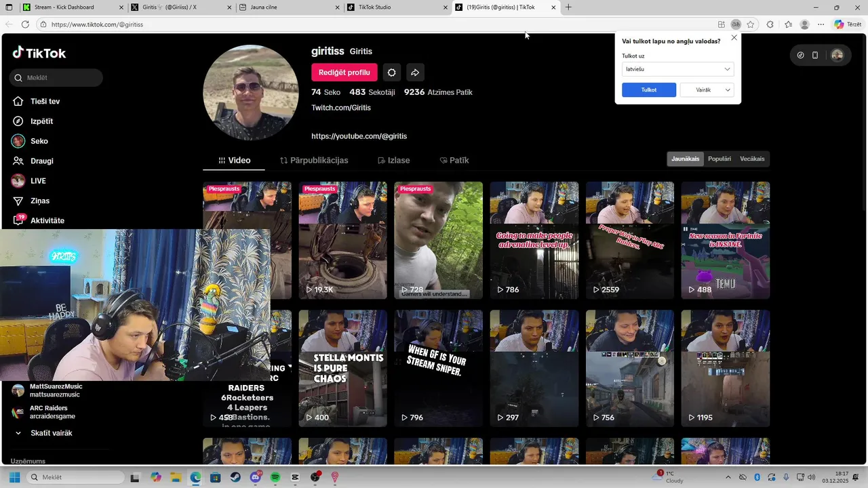This screenshot has width=868, height=488.
Task: Reload the page
Action: [x=25, y=24]
